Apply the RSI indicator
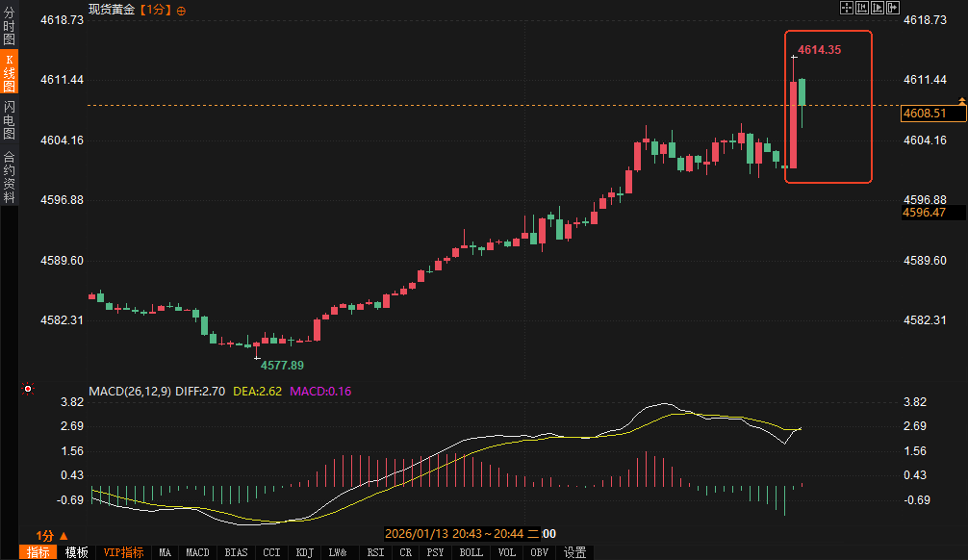968x560 pixels. pos(375,552)
